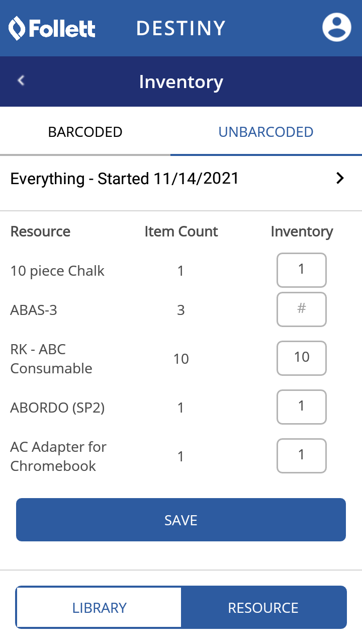The image size is (362, 644).
Task: Open the Everything - Started 11/14/2021 row
Action: tap(125, 179)
